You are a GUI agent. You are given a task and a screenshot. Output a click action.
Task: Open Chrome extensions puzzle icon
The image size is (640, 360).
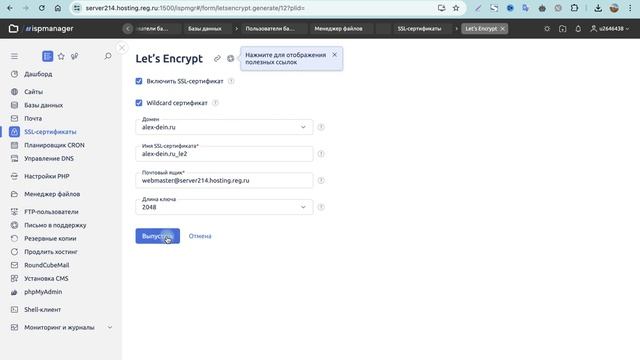tap(574, 8)
